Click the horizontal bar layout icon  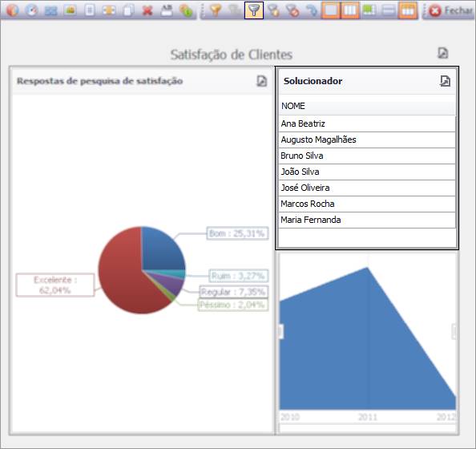tap(389, 10)
